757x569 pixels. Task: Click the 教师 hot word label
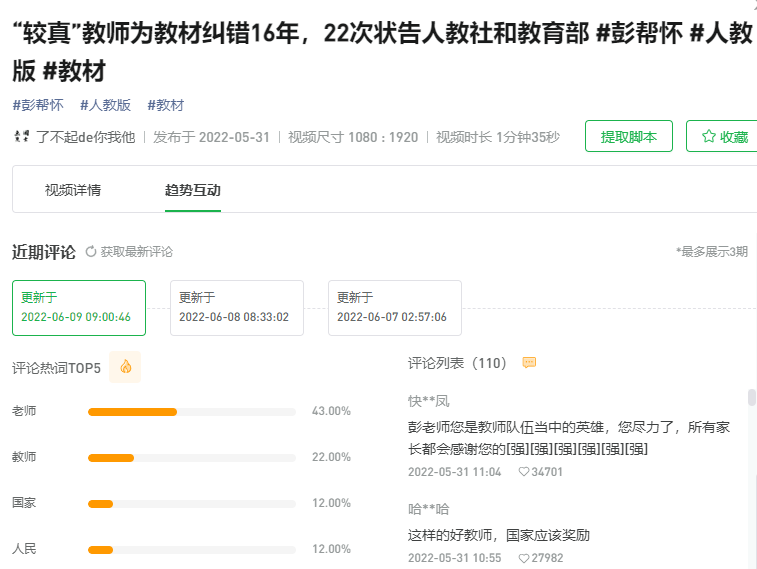[24, 457]
